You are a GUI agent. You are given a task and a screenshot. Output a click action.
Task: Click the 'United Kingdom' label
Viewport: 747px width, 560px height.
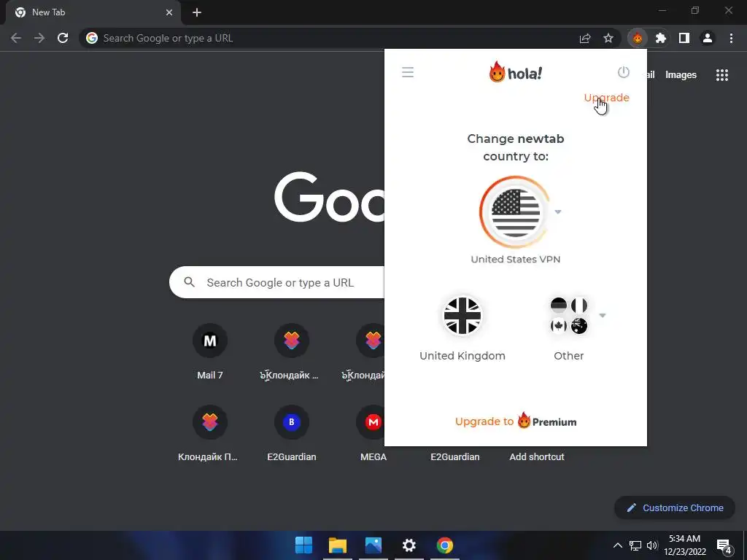[462, 356]
